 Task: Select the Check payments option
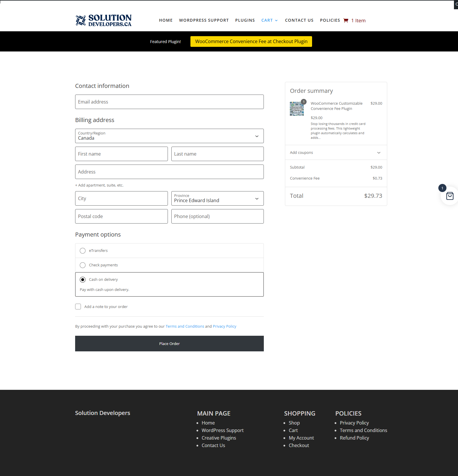(x=83, y=265)
